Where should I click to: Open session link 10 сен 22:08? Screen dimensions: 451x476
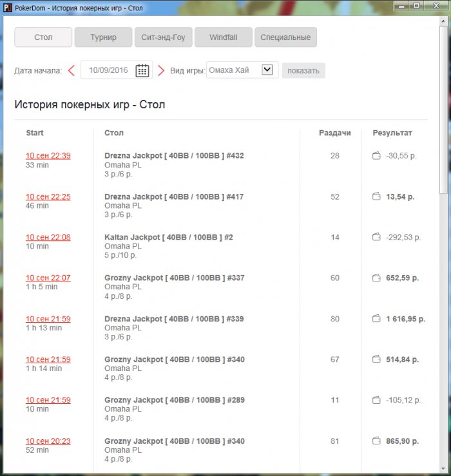[48, 238]
